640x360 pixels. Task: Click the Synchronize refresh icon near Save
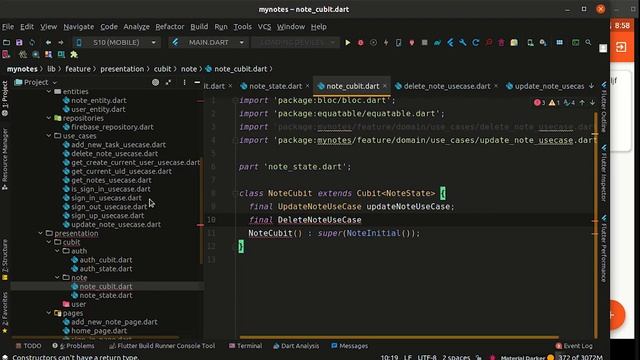32,42
